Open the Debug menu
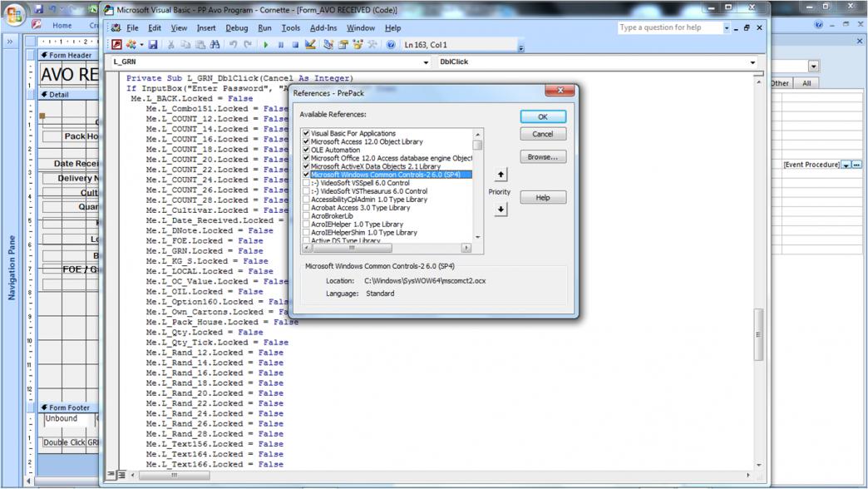 click(237, 28)
